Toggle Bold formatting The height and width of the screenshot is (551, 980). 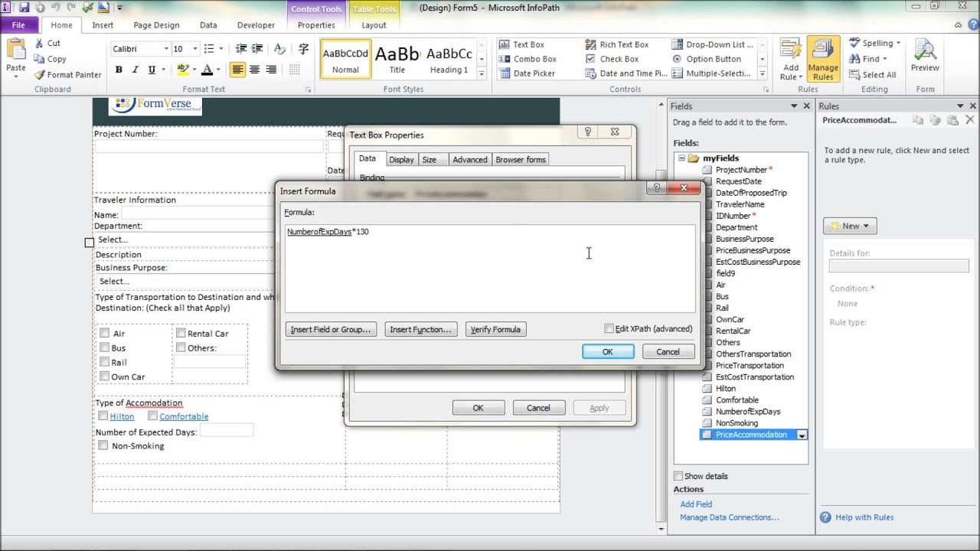pyautogui.click(x=119, y=70)
